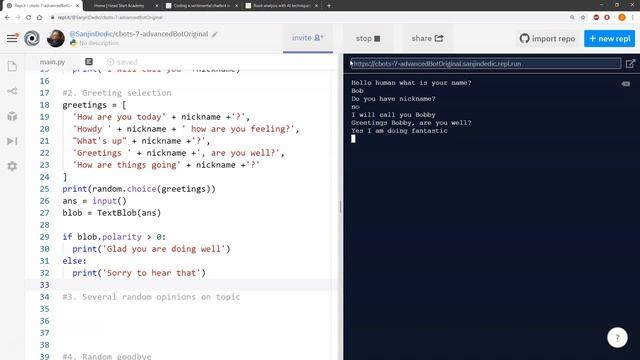Toggle the editor layout icon beside main.py
640x360 pixels.
(x=89, y=62)
